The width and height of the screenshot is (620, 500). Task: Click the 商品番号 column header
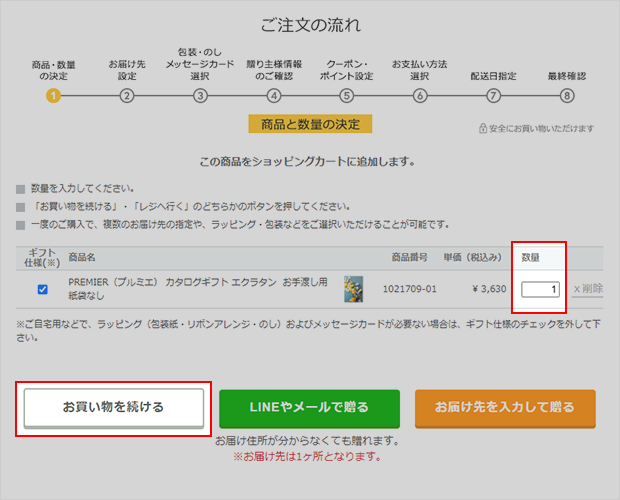(x=410, y=258)
